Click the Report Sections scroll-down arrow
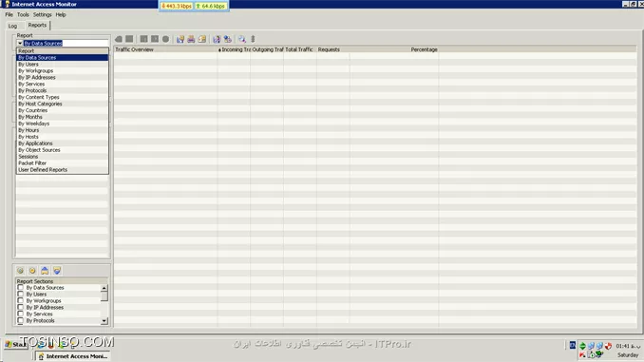This screenshot has width=644, height=362. tap(104, 321)
